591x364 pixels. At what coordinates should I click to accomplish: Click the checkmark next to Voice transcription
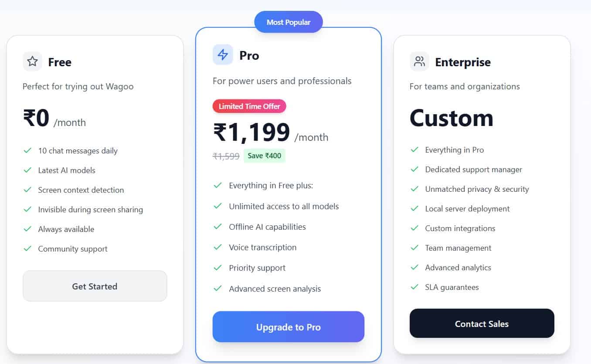click(218, 247)
